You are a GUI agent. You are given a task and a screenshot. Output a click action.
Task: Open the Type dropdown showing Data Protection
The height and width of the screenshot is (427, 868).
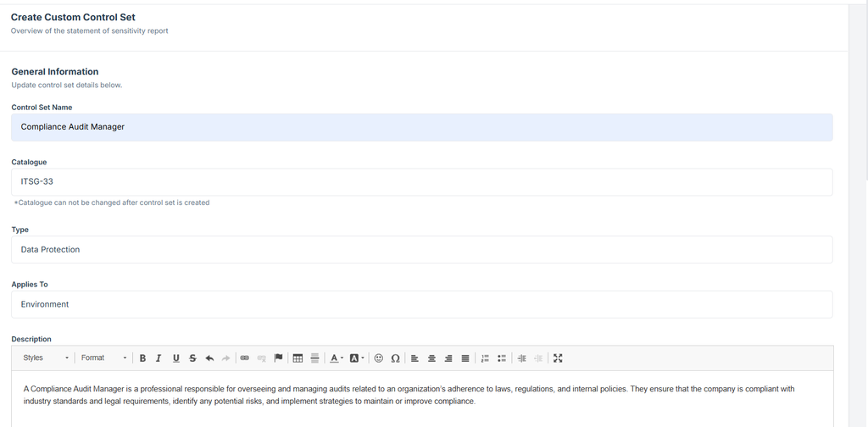[x=421, y=250]
